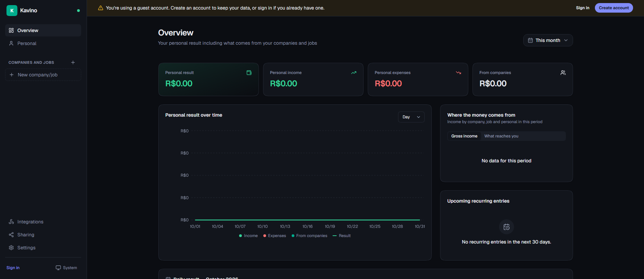Click the warning triangle in guest banner
The height and width of the screenshot is (279, 644).
point(101,8)
